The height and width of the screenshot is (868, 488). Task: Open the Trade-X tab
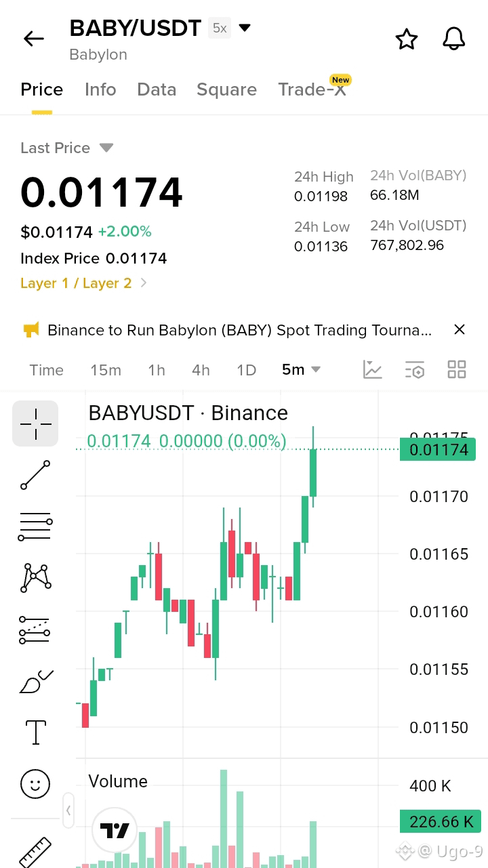[312, 89]
